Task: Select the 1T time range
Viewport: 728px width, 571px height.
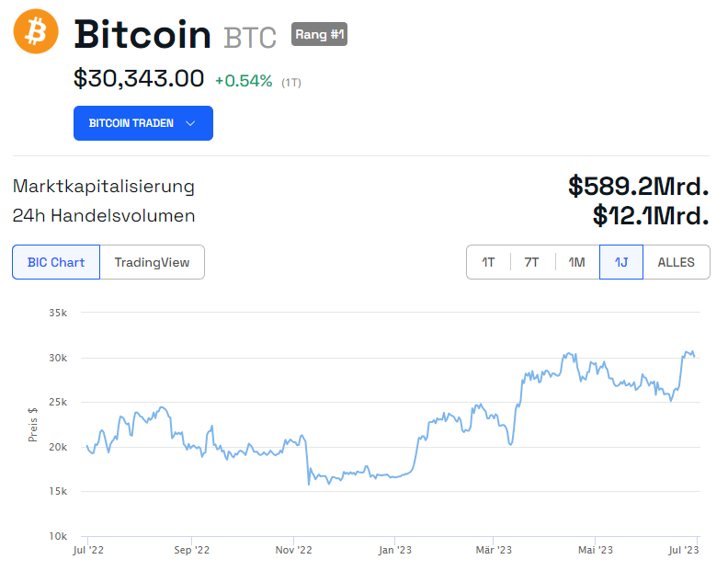Action: point(488,262)
